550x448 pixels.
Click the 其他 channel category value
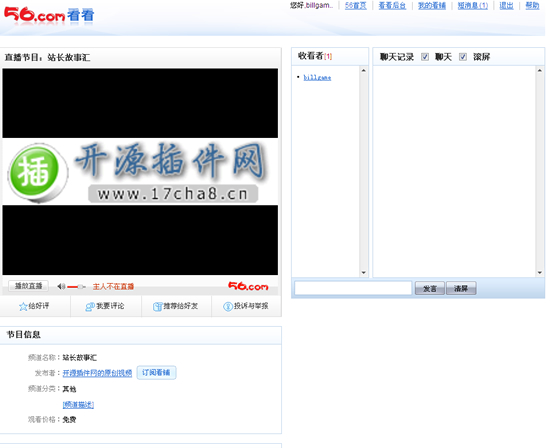(69, 389)
